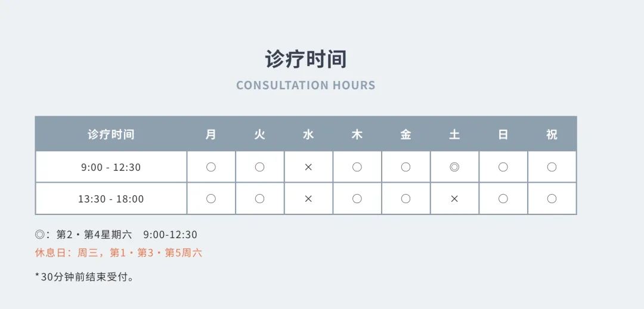Click the cross mark for Wednesday afternoon

tap(308, 199)
